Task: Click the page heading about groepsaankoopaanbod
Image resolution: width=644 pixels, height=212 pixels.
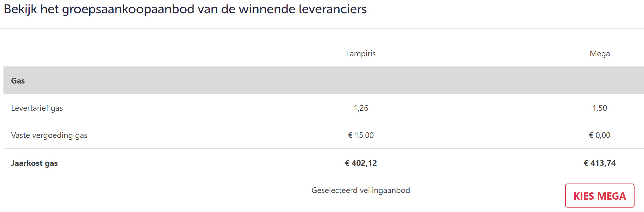Action: pyautogui.click(x=185, y=9)
